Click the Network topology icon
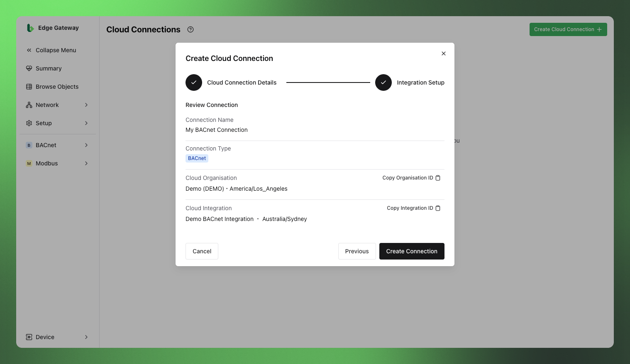The height and width of the screenshot is (364, 630). (x=29, y=105)
